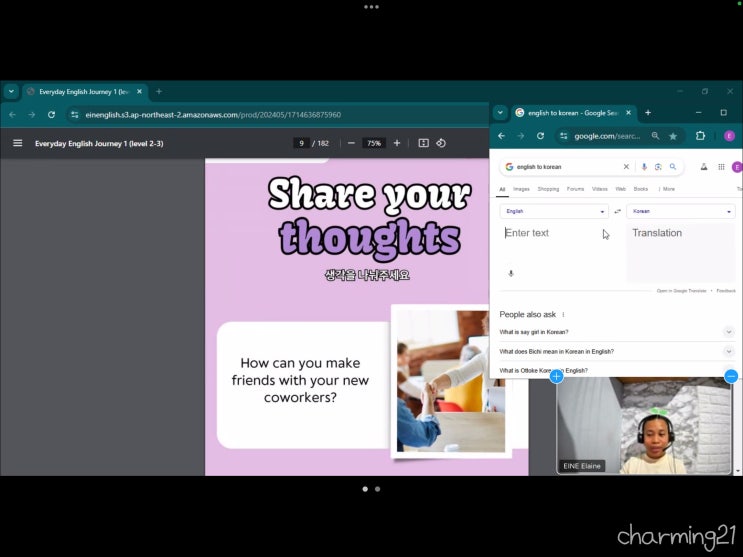Open the Google apps grid
The width and height of the screenshot is (743, 557).
pyautogui.click(x=721, y=167)
